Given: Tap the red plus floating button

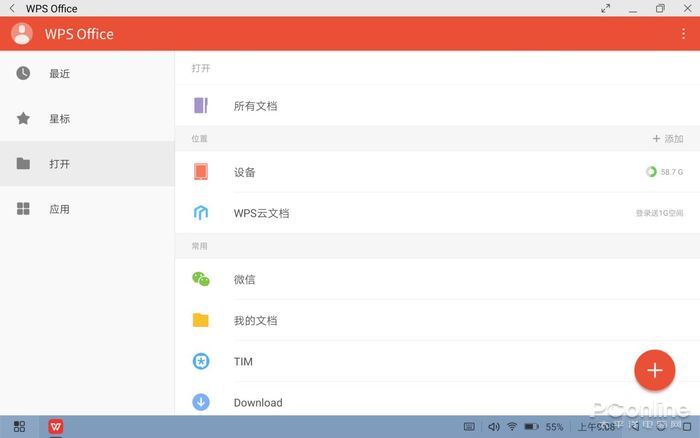Looking at the screenshot, I should pos(654,370).
